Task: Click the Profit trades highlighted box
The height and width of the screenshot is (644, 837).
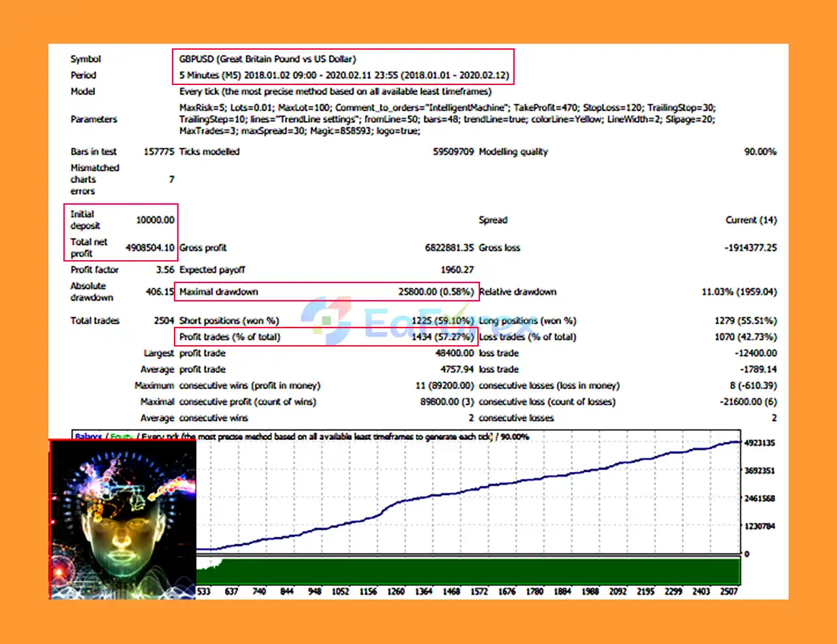Action: point(327,337)
